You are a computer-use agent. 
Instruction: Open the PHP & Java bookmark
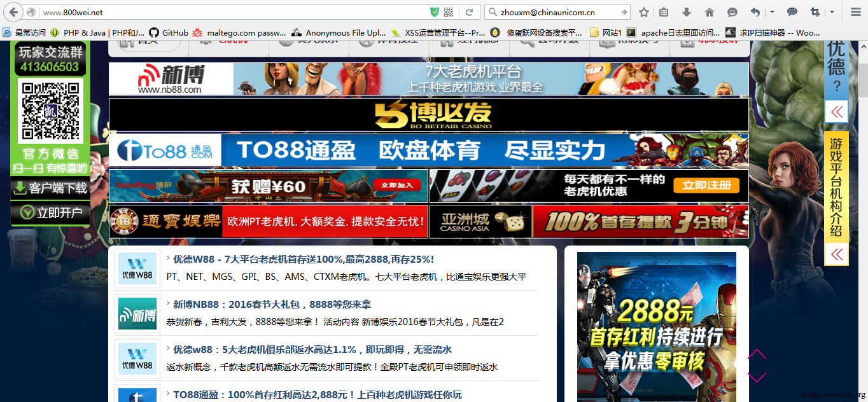[97, 32]
